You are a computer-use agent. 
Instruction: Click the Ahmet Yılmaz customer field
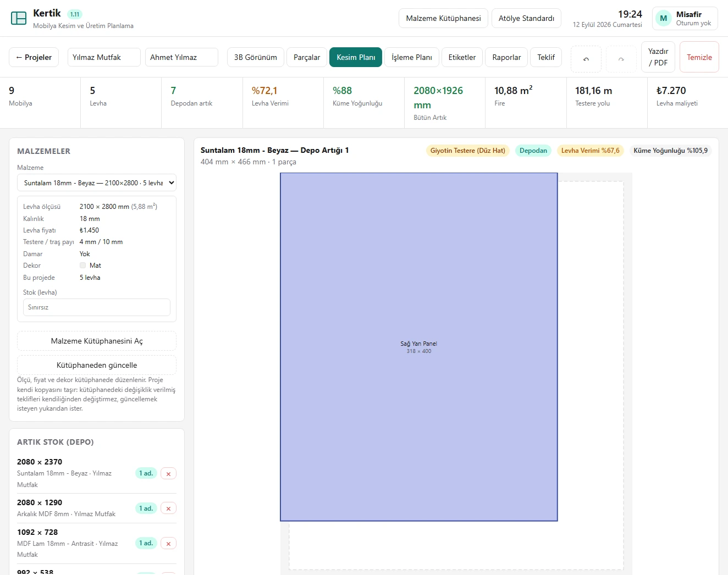(181, 57)
